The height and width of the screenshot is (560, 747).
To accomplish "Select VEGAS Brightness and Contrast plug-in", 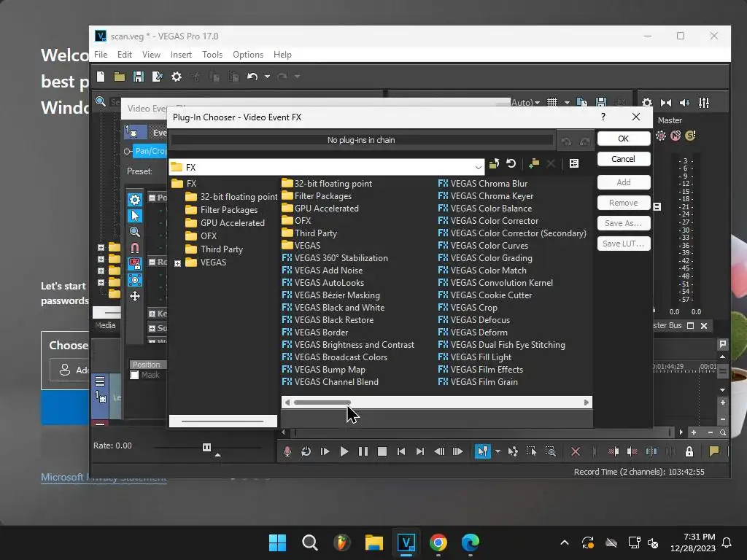I will (x=348, y=345).
